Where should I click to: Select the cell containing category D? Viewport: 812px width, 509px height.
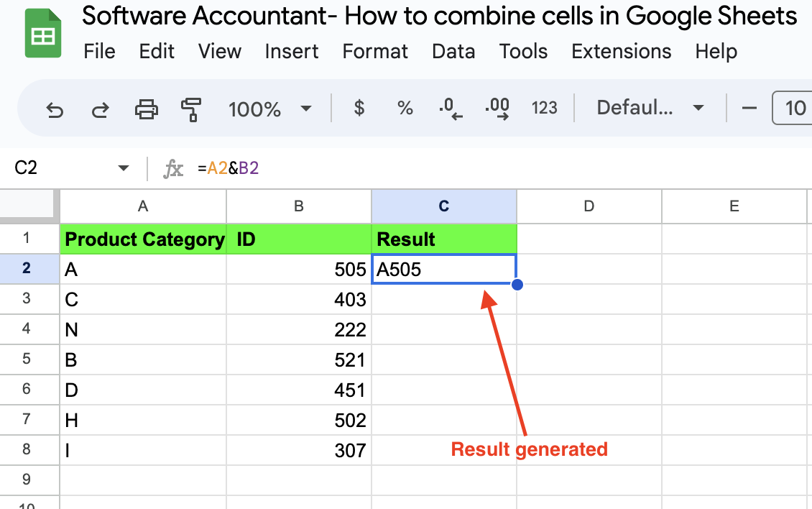point(143,390)
